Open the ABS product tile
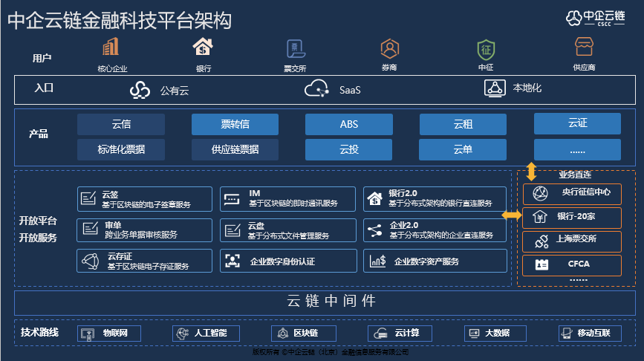644x361 pixels. (348, 124)
